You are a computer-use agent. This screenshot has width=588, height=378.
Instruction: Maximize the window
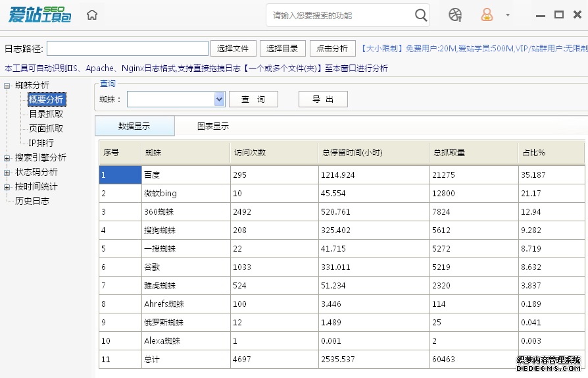click(x=559, y=14)
